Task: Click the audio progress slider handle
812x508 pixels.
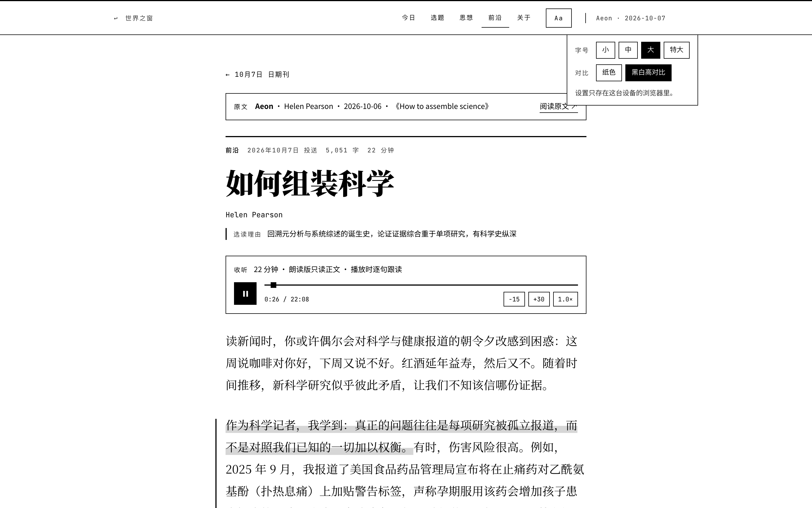Action: (273, 285)
